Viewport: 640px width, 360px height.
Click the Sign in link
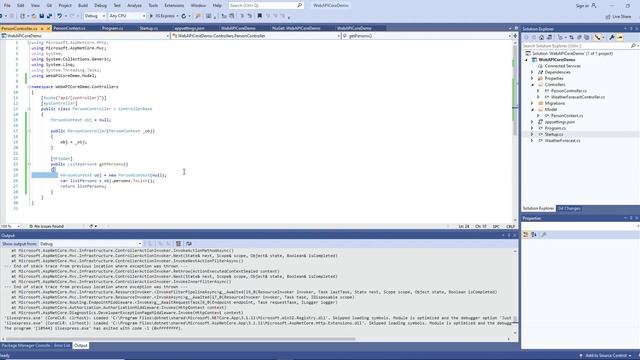pos(582,6)
